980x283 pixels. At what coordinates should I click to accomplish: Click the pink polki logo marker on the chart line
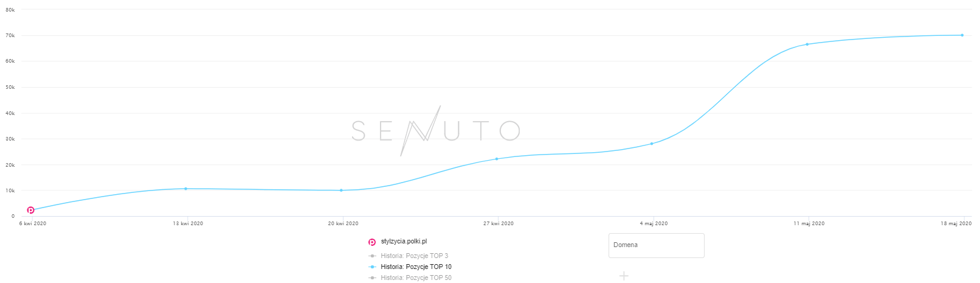(30, 210)
